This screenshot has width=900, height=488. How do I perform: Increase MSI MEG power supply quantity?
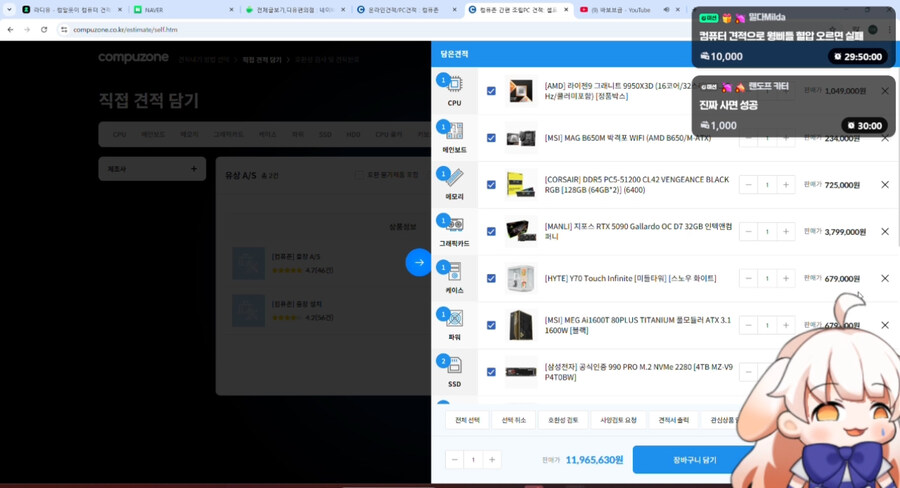pos(786,325)
